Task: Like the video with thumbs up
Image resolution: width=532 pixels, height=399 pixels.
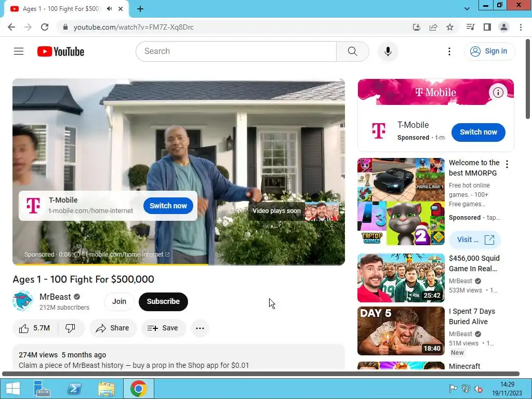Action: click(35, 328)
